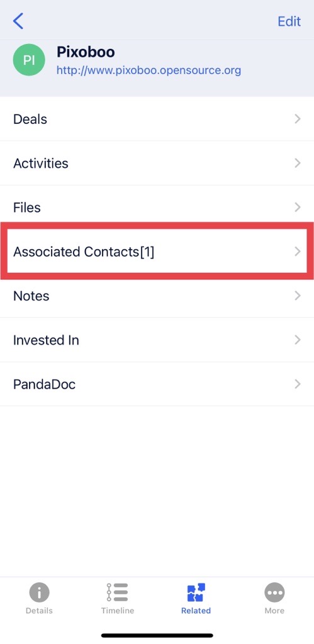Screen dimensions: 314x644
Task: Tap the Notes chevron arrow
Action: point(298,296)
